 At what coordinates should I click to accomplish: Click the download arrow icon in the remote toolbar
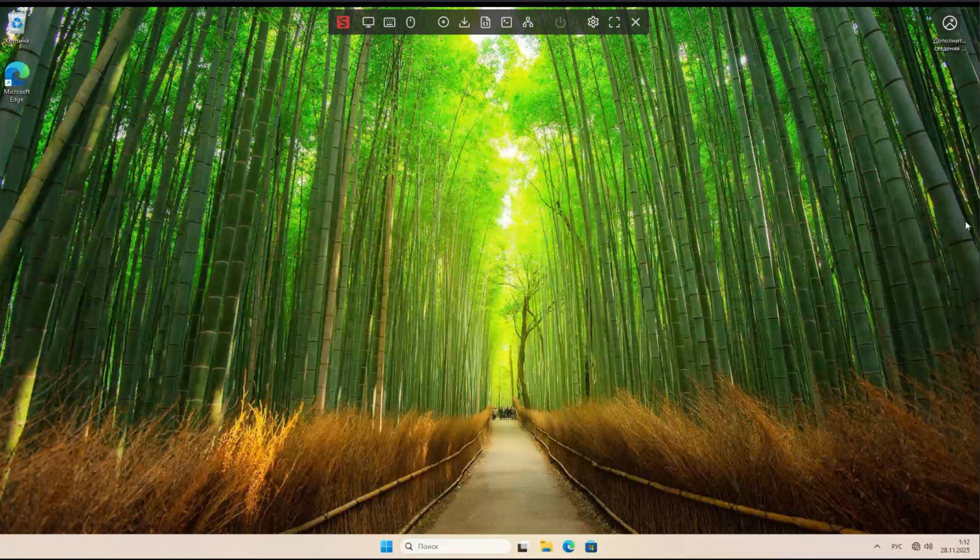464,23
